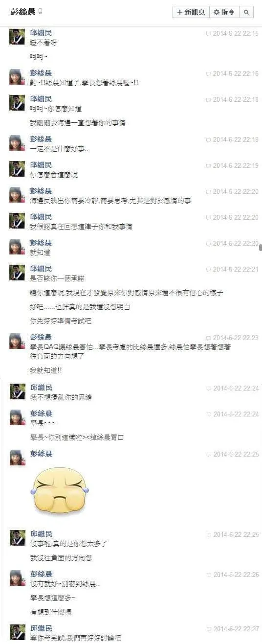Viewport: 262px width, 644px height.
Task: Click message icon next to 22:15 timestamp
Action: pos(209,34)
